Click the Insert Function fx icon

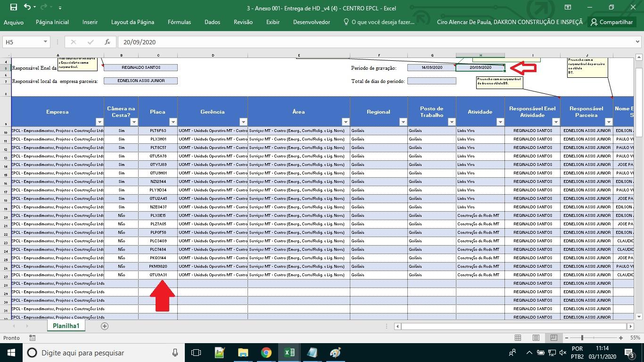[x=107, y=42]
